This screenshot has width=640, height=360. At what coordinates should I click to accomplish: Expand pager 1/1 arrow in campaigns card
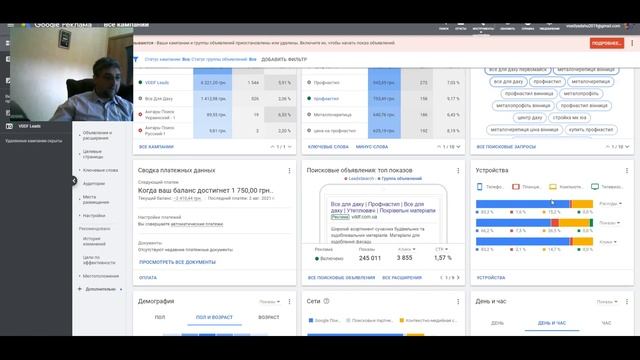point(290,147)
